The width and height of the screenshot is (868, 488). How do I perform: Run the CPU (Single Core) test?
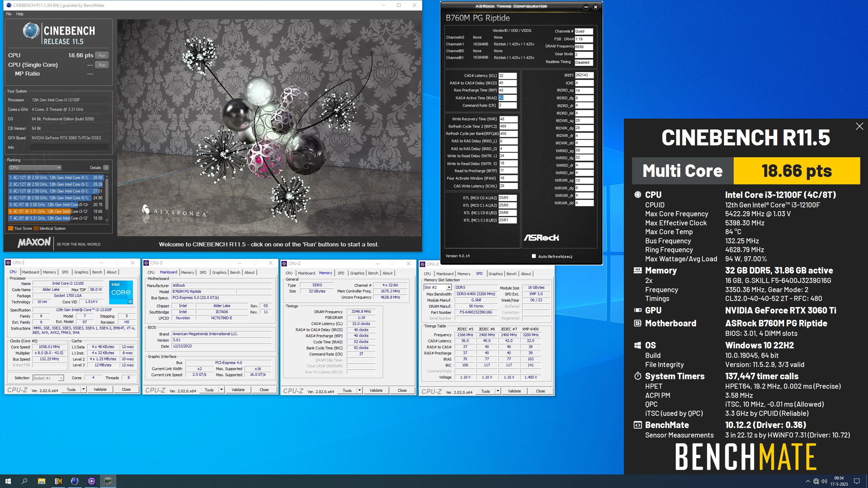click(102, 65)
